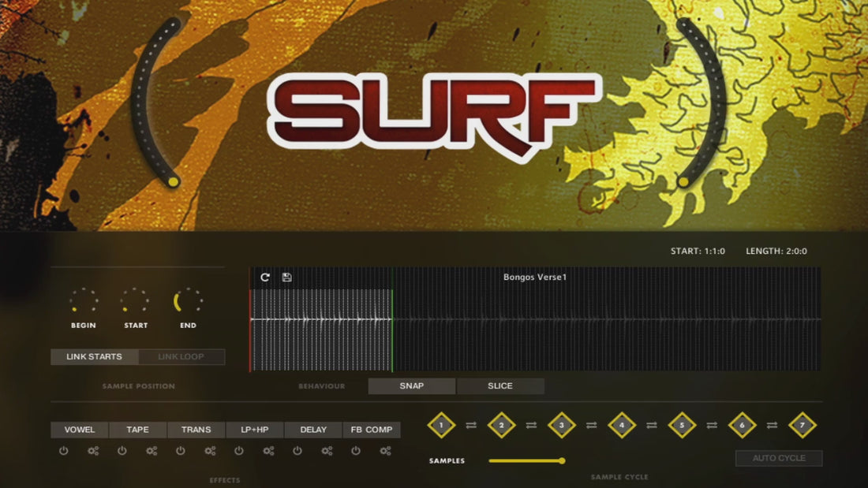Screen dimensions: 868x488
Task: Enable the LINK STARTS button
Action: [x=95, y=357]
